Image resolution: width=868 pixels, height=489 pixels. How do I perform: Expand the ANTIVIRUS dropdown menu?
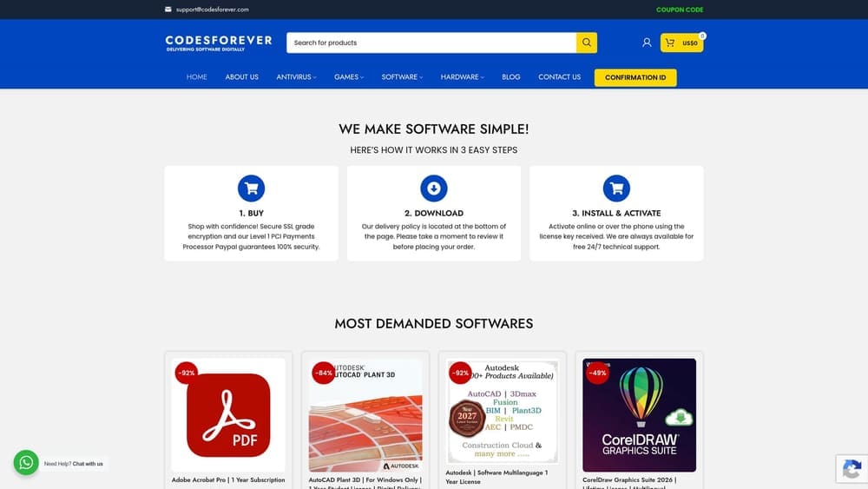coord(296,77)
